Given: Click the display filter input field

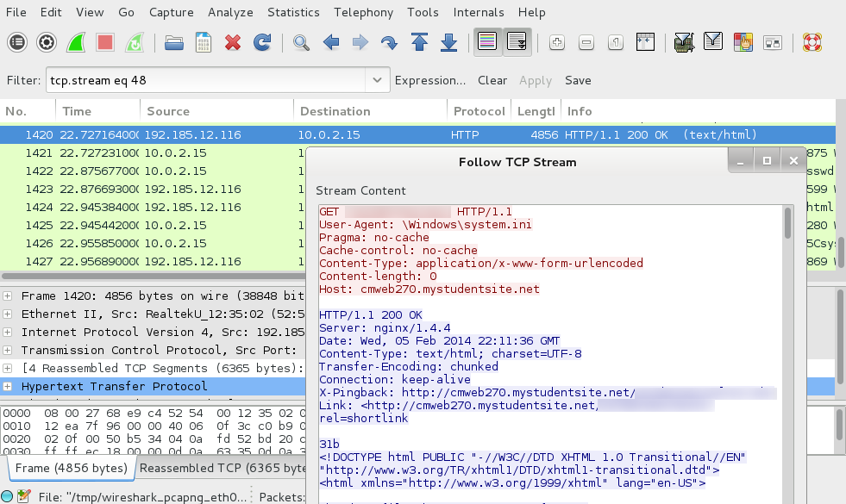Looking at the screenshot, I should click(x=206, y=80).
